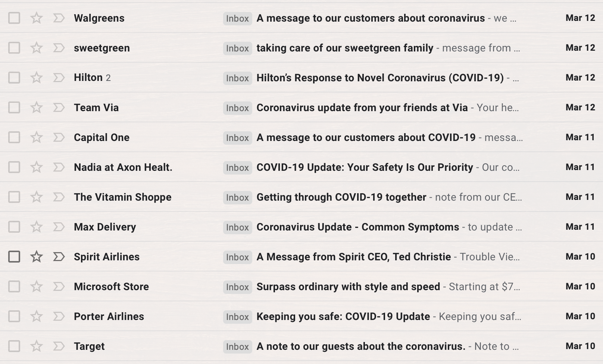
Task: Click the Inbox label on the Target email
Action: click(x=237, y=347)
